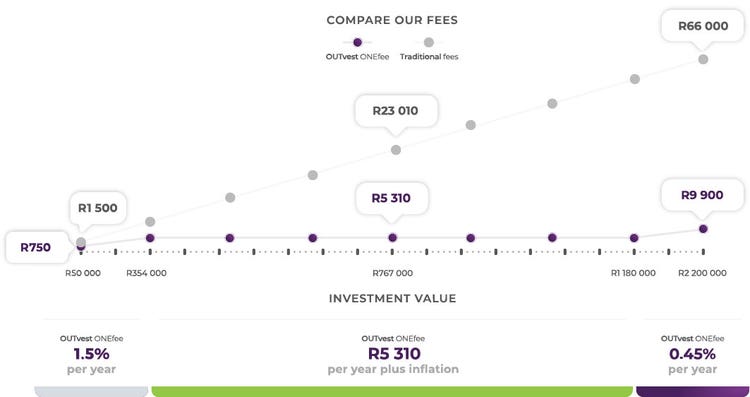Select the grey data point below R66 000

(x=703, y=59)
